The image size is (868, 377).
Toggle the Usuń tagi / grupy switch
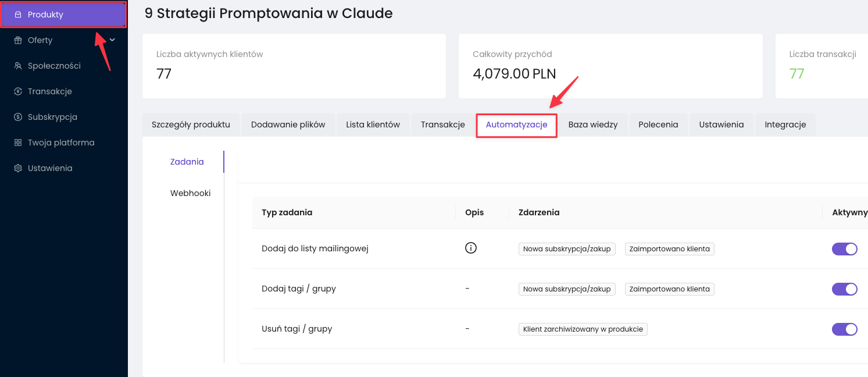[844, 329]
